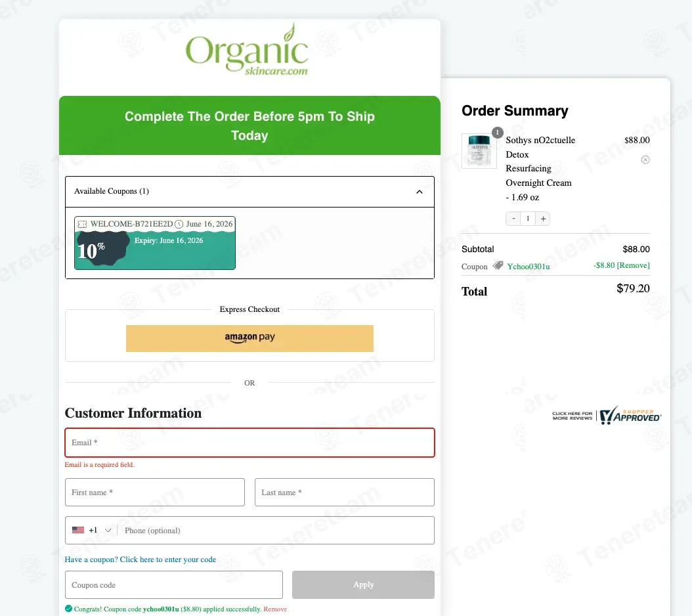Image resolution: width=692 pixels, height=616 pixels.
Task: Click the Phone (optional) field
Action: pos(277,531)
